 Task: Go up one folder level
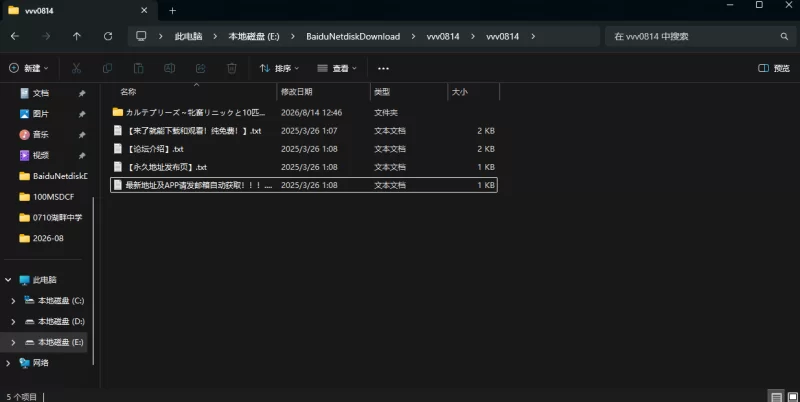77,36
